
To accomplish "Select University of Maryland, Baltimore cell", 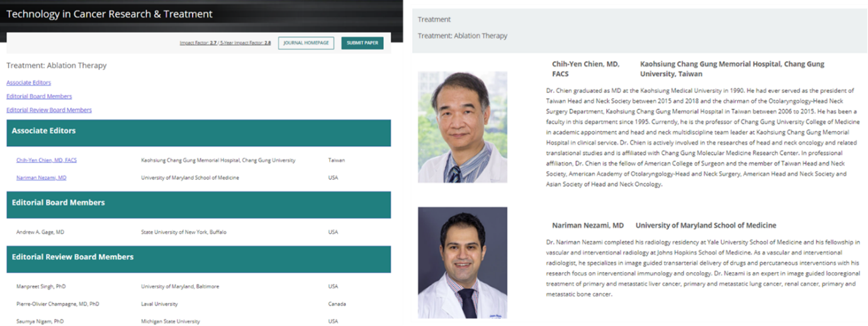I will (180, 286).
